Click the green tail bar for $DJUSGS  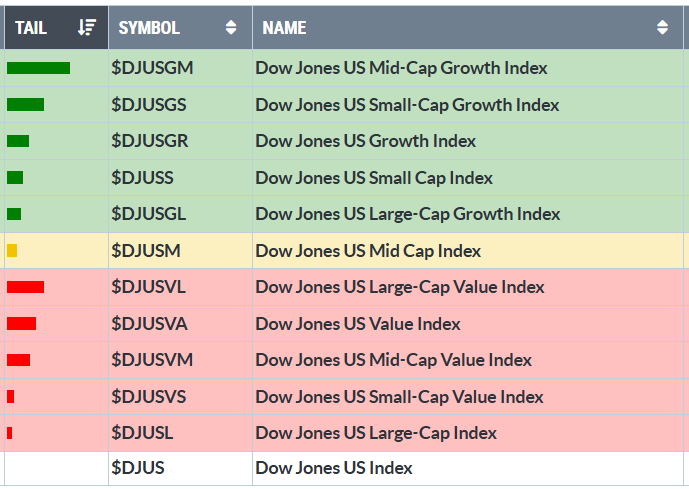coord(25,105)
